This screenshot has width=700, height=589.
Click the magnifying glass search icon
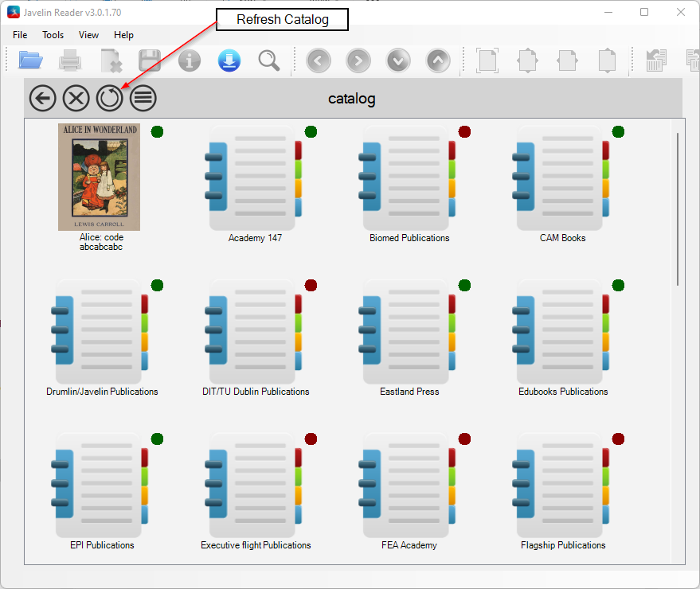coord(268,60)
